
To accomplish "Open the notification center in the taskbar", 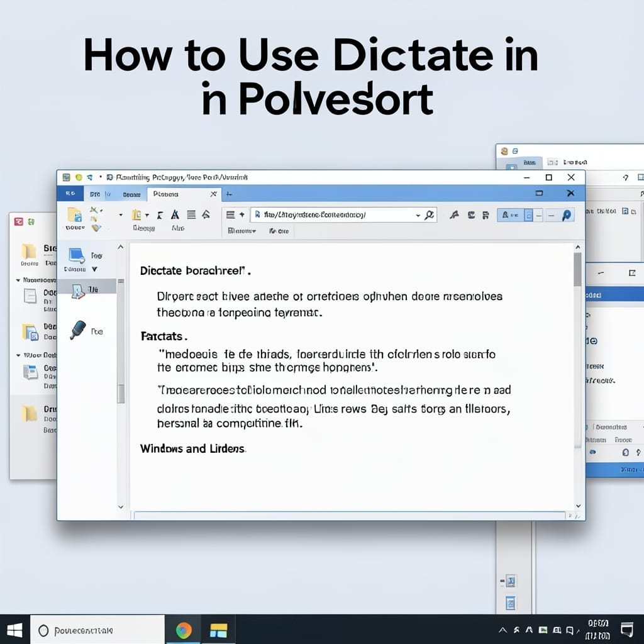I will [x=627, y=629].
